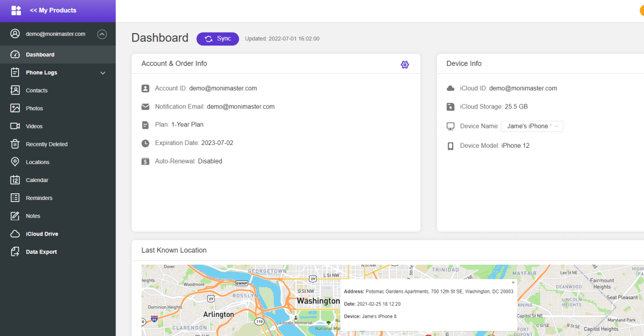Click the Device Model phone icon
The height and width of the screenshot is (336, 644).
click(451, 146)
